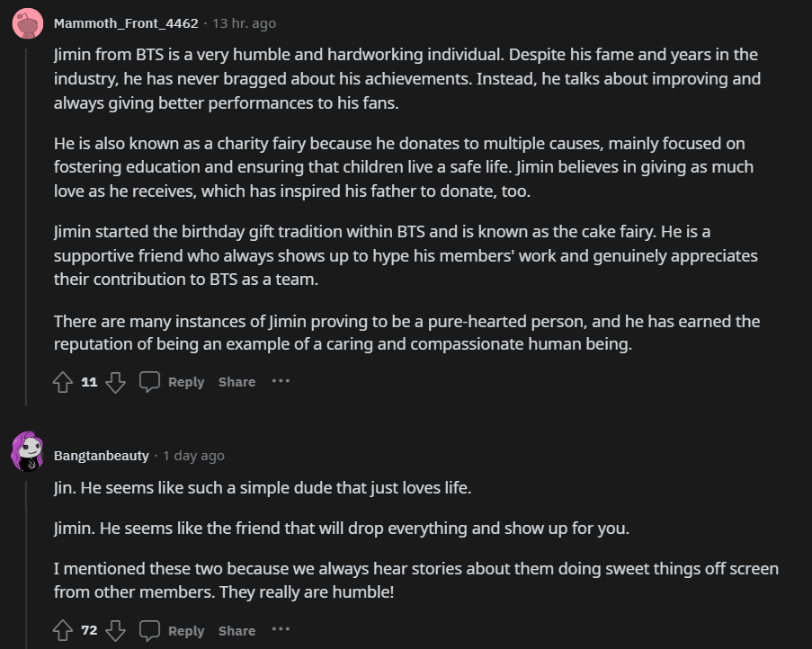Reply to Mammoth_Front_4462's comment
Screen dimensions: 812x649
tap(185, 382)
